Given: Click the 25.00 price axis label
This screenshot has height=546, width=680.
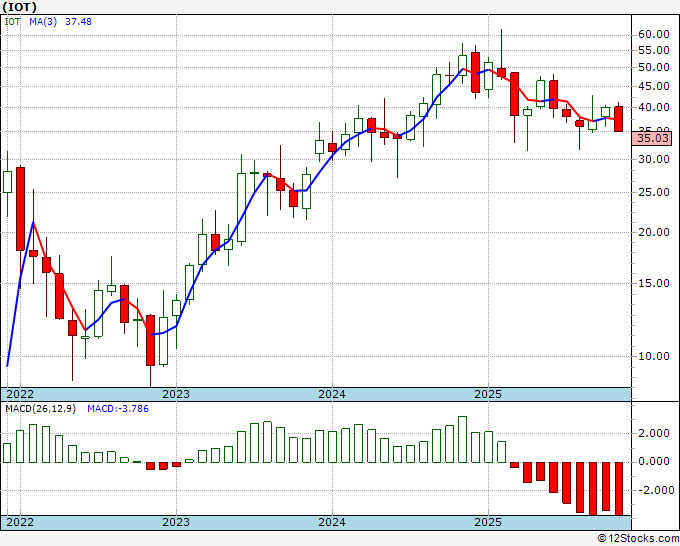Looking at the screenshot, I should coord(654,192).
